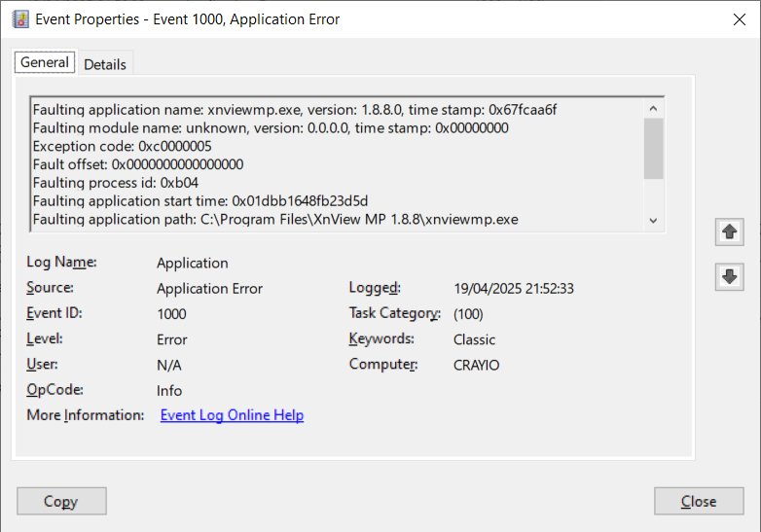Click the OpCode value Info
The image size is (761, 532).
click(169, 390)
